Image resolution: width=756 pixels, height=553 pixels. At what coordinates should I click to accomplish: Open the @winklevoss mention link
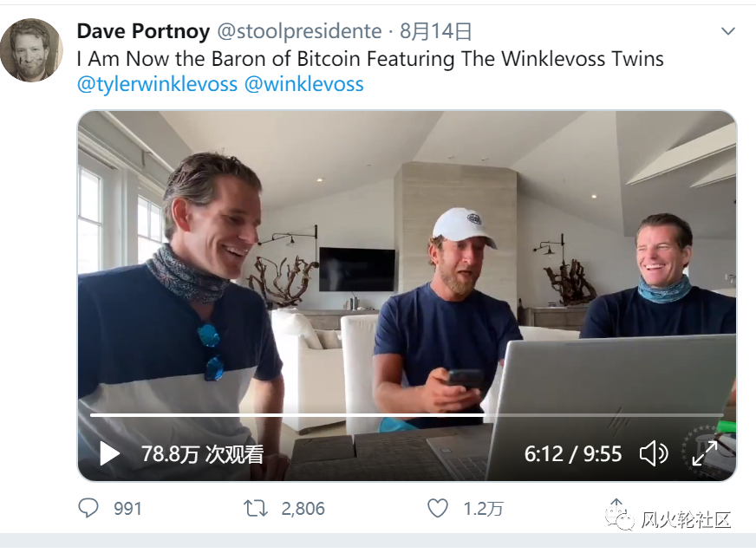point(303,85)
